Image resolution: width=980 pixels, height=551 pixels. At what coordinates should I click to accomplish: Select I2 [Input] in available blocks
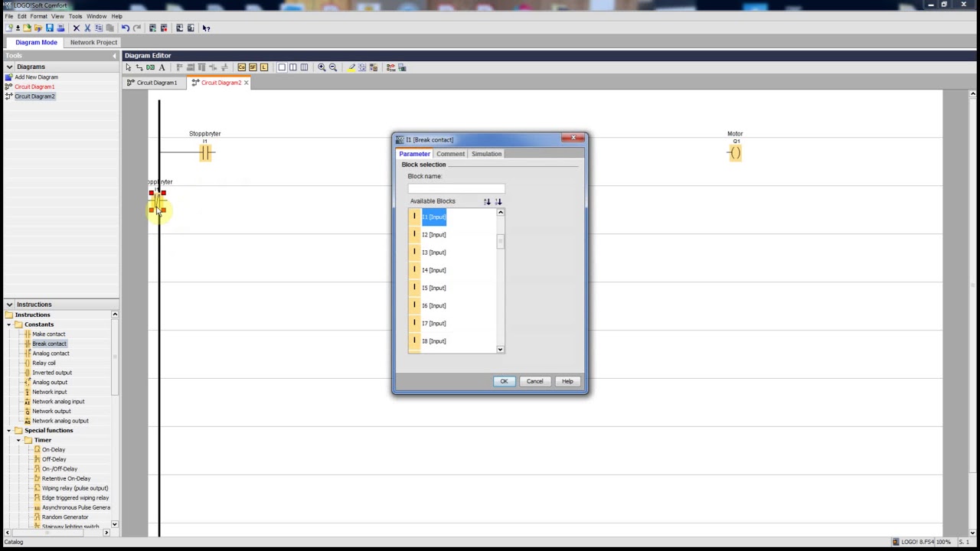[x=433, y=235]
